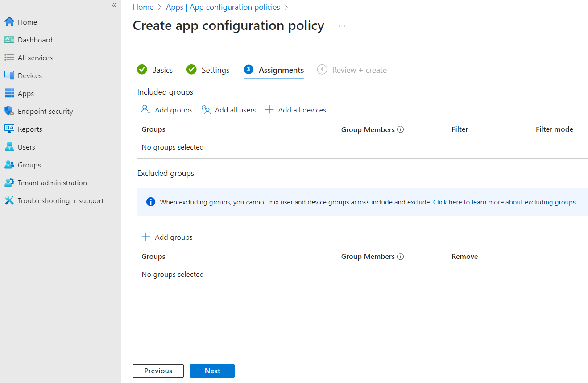This screenshot has width=588, height=383.
Task: Click the All services list icon
Action: click(9, 58)
